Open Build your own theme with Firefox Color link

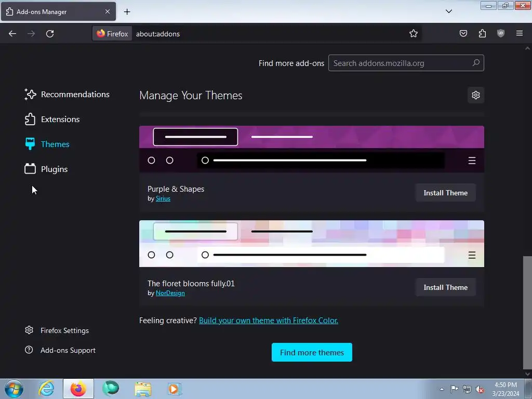click(x=269, y=320)
